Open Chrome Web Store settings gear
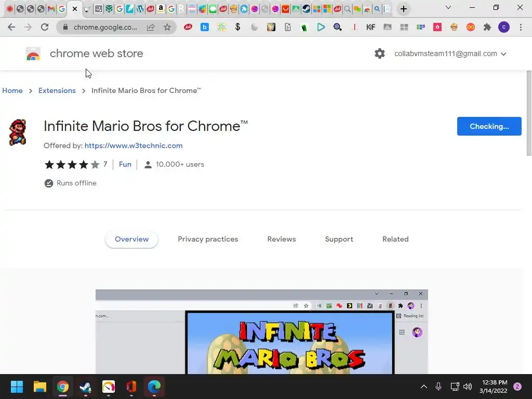532x399 pixels. pyautogui.click(x=380, y=54)
